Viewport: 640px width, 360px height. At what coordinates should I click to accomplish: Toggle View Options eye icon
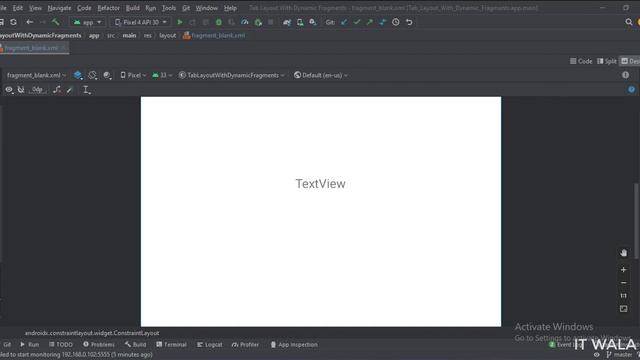(9, 89)
